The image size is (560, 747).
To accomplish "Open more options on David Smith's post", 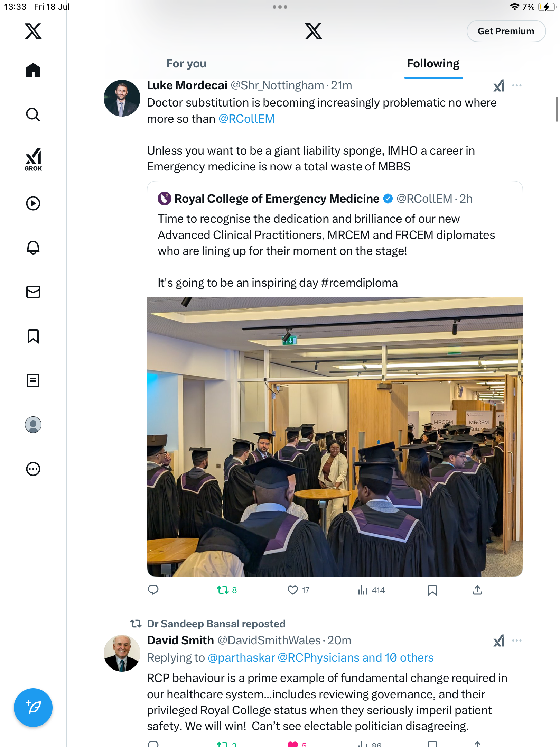I will 517,640.
